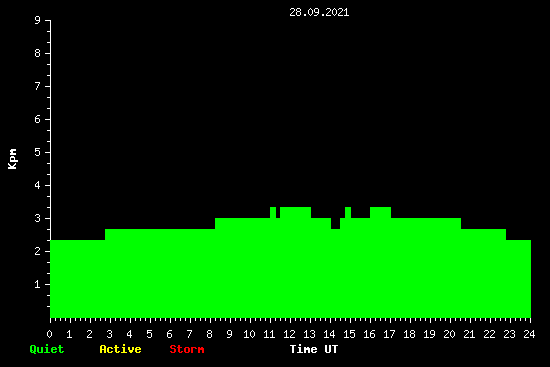The height and width of the screenshot is (367, 550).
Task: Click the dip in the bars after hour 14
Action: [x=335, y=224]
